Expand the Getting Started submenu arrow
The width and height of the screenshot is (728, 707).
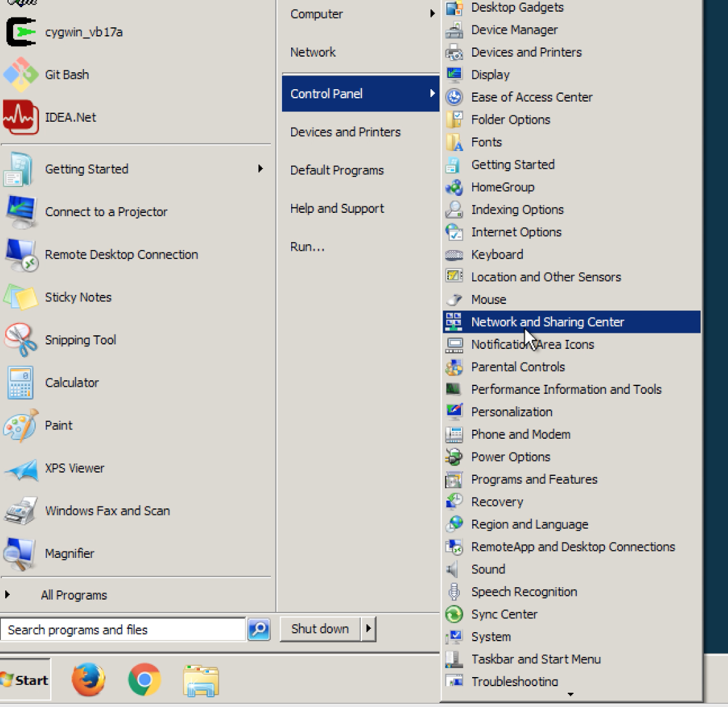tap(260, 169)
